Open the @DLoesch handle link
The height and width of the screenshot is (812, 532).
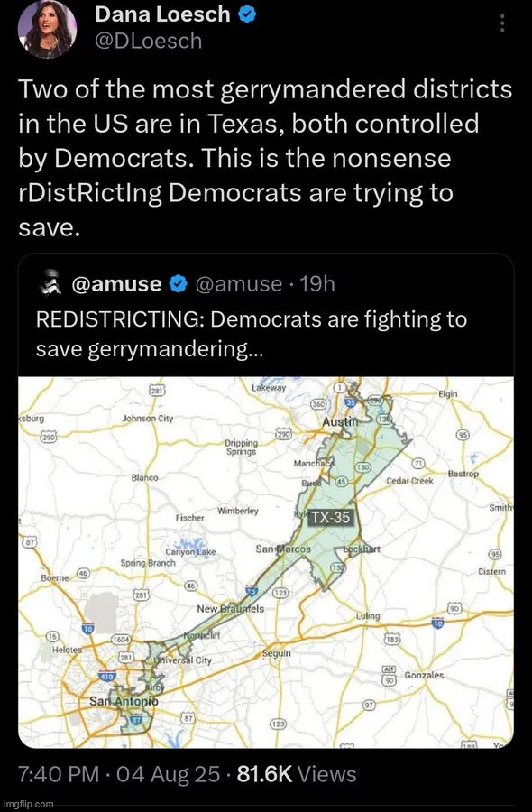tap(149, 41)
